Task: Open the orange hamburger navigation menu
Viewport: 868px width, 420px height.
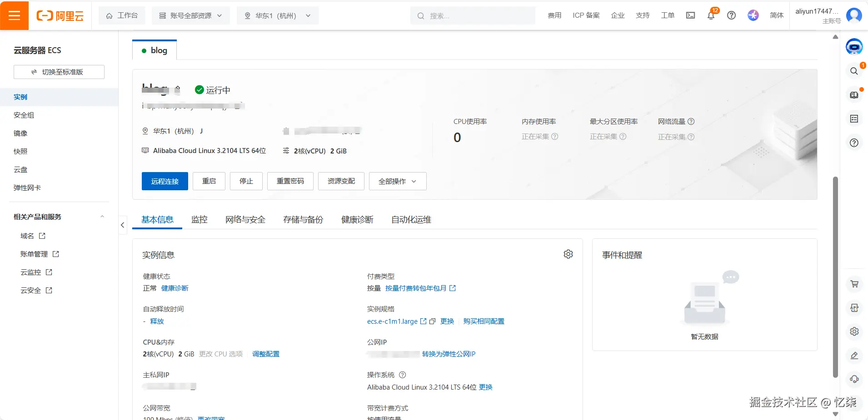Action: pos(14,15)
